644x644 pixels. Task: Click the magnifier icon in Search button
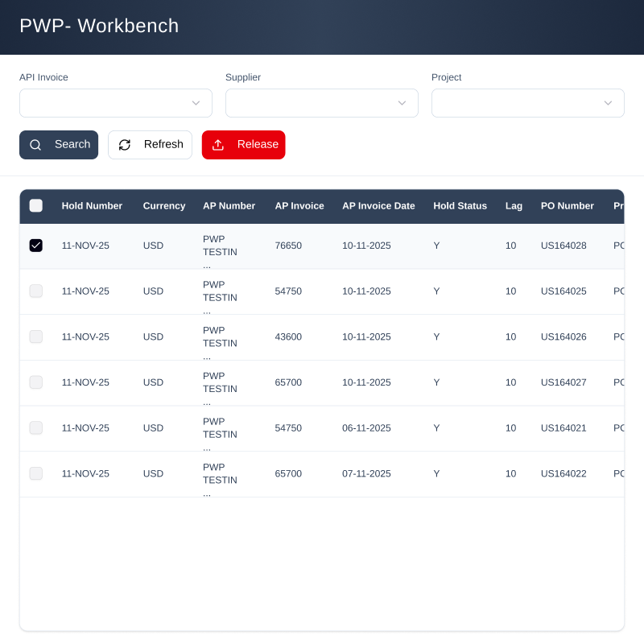point(35,145)
